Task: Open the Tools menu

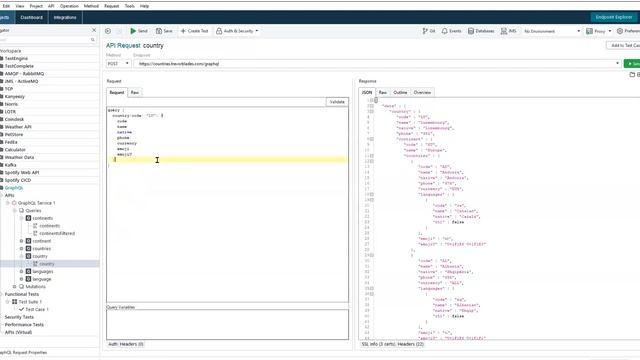Action: (129, 6)
